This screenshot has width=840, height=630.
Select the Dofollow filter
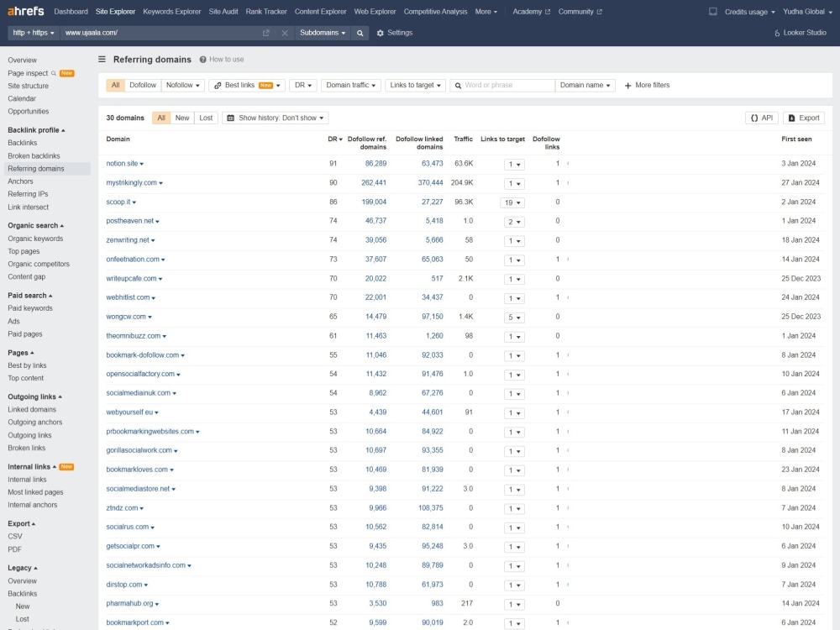[143, 85]
